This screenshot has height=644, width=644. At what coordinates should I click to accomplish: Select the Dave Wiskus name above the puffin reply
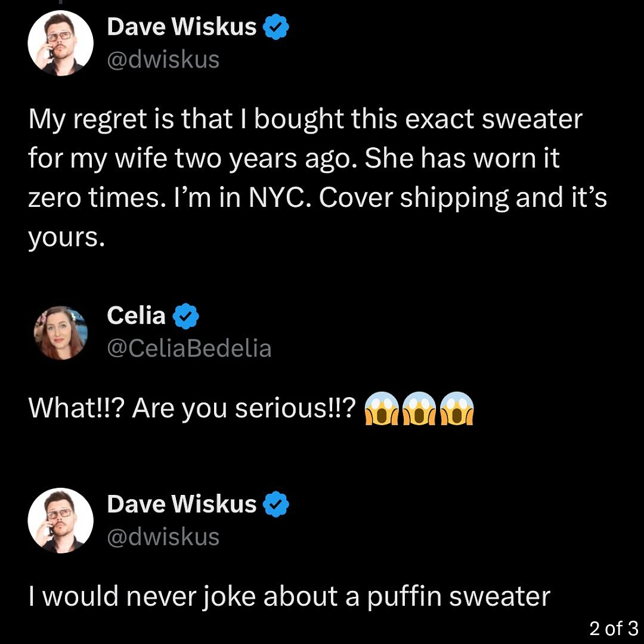(181, 504)
